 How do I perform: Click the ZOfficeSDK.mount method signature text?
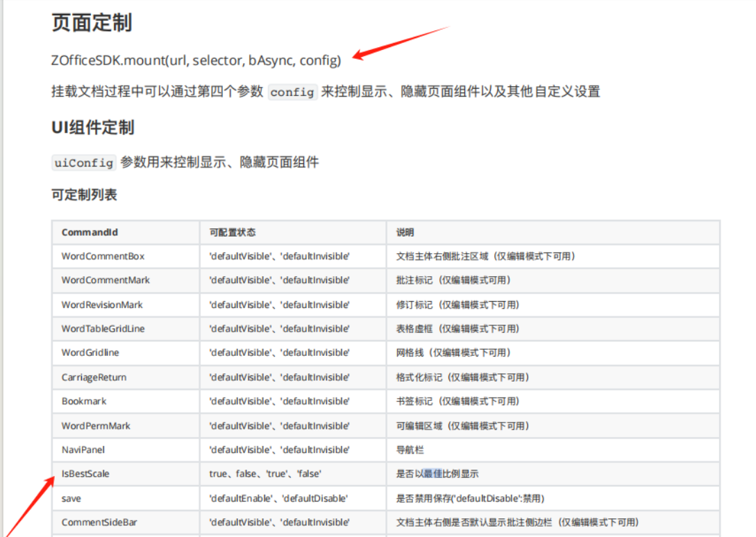(x=196, y=60)
